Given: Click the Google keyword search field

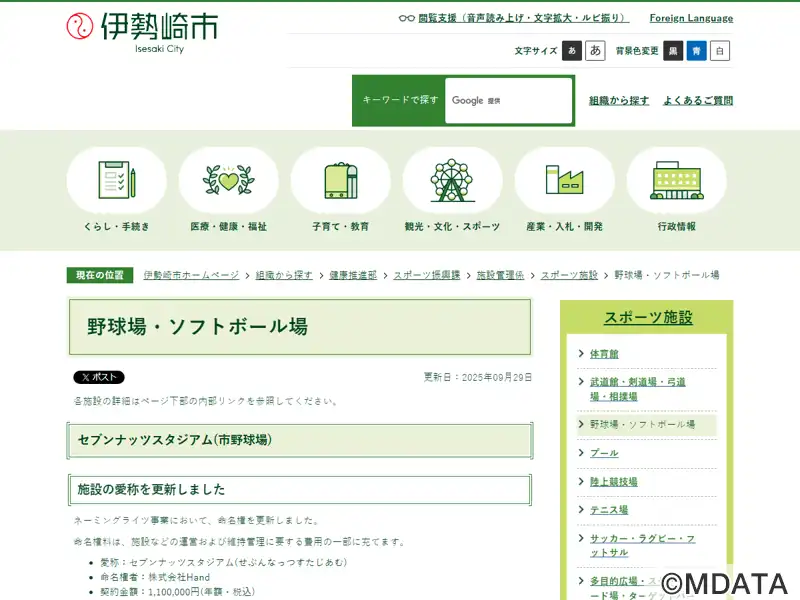Looking at the screenshot, I should pos(509,101).
